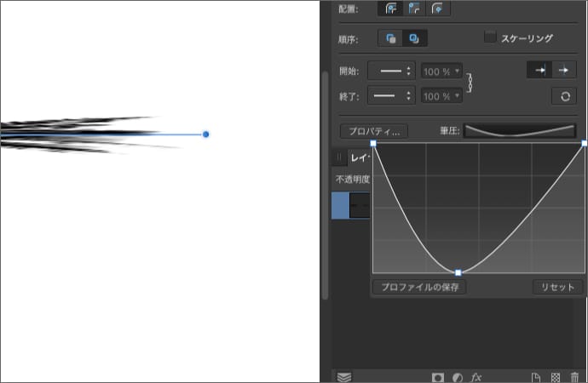The width and height of the screenshot is (588, 383).
Task: Click the bottom middle pressure curve node
Action: [458, 272]
